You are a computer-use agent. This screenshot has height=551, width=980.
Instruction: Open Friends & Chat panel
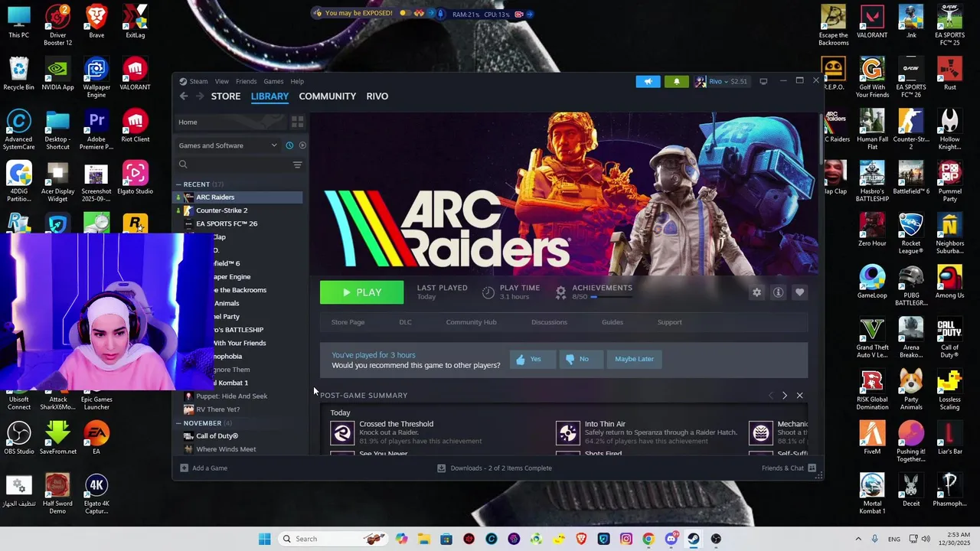[789, 468]
